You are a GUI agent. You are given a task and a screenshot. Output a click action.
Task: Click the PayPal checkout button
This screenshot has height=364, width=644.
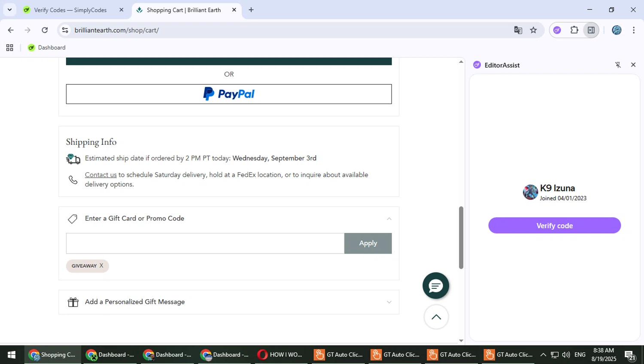[x=229, y=94]
